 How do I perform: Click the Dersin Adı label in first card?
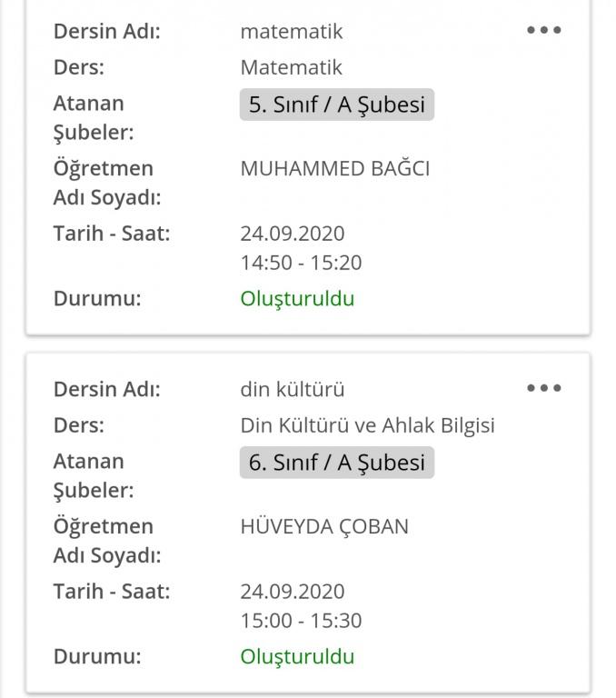pyautogui.click(x=107, y=32)
